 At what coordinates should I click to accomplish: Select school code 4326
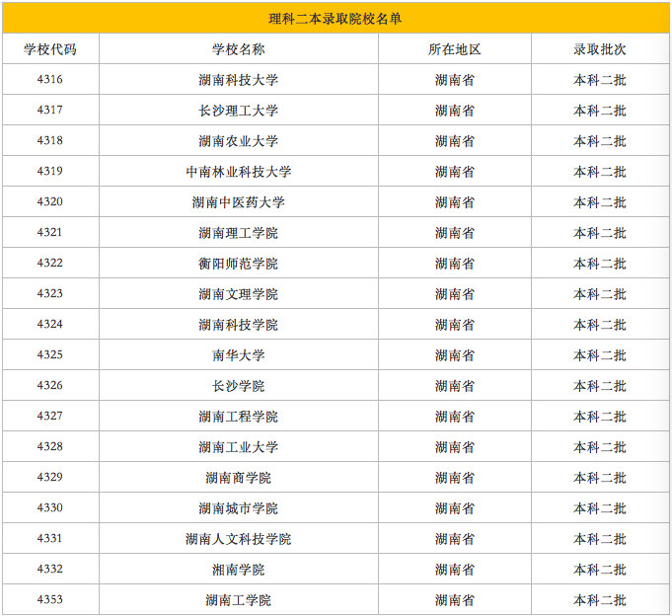pyautogui.click(x=50, y=385)
